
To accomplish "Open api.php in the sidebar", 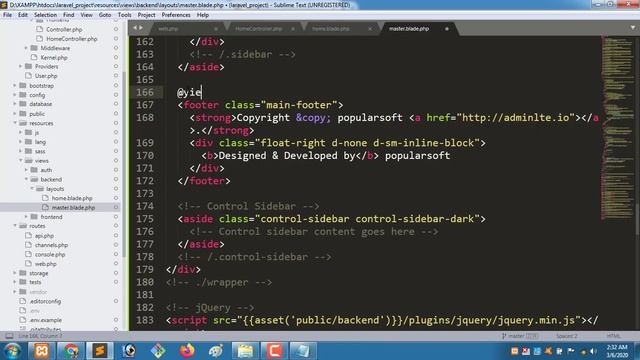I will [x=44, y=236].
